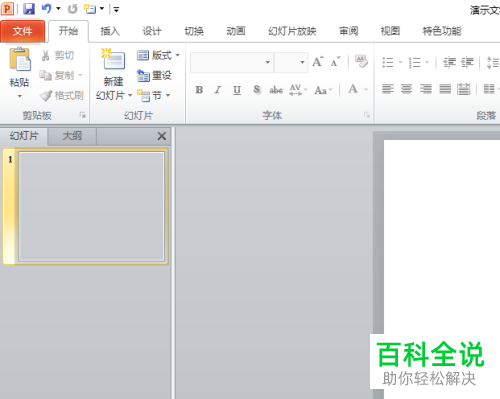Open the line spacing menu

coord(493,62)
